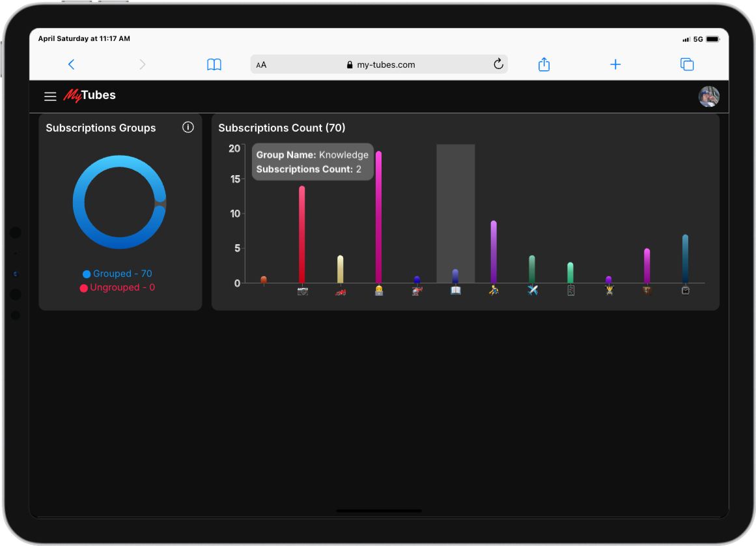Open the Share sheet
This screenshot has height=546, width=756.
coord(544,64)
